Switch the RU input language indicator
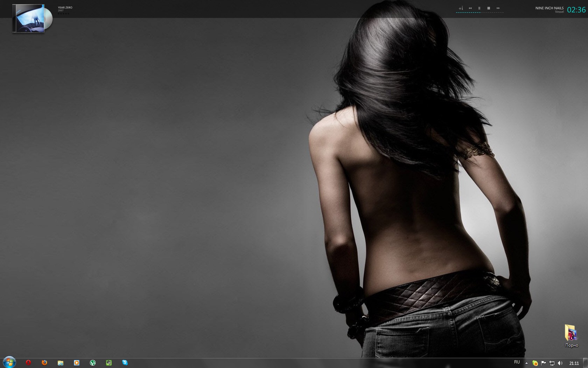Image resolution: width=588 pixels, height=368 pixels. tap(517, 362)
